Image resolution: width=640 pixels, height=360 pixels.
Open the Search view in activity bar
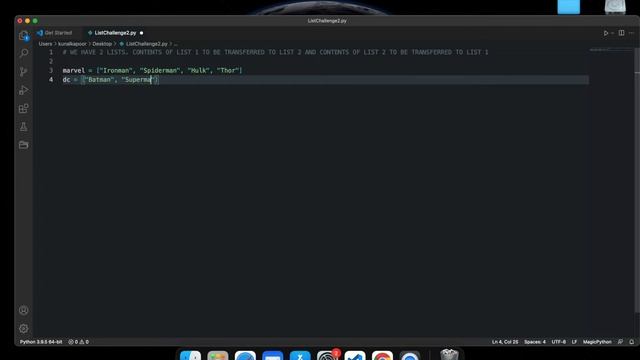[x=24, y=53]
